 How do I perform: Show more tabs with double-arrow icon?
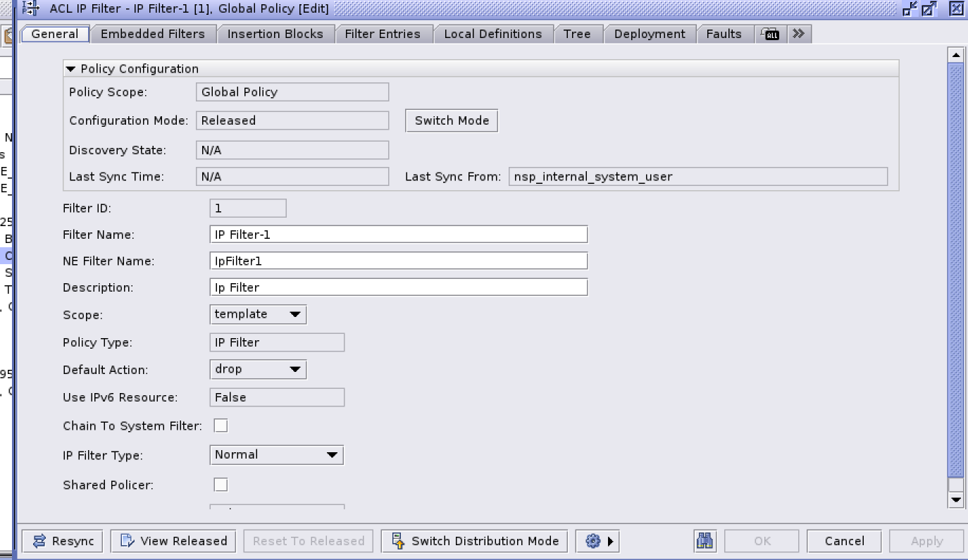[798, 34]
